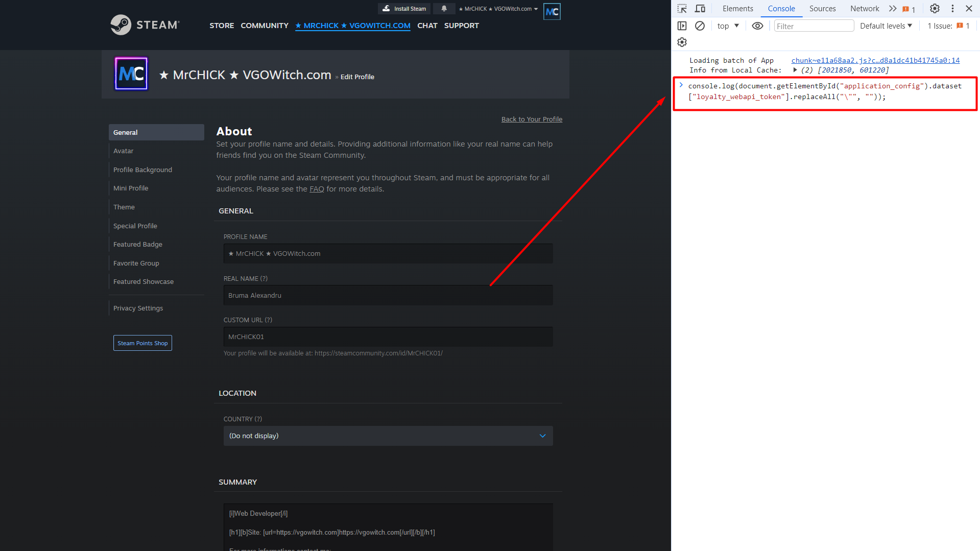
Task: Click the large MC profile avatar
Action: (131, 74)
